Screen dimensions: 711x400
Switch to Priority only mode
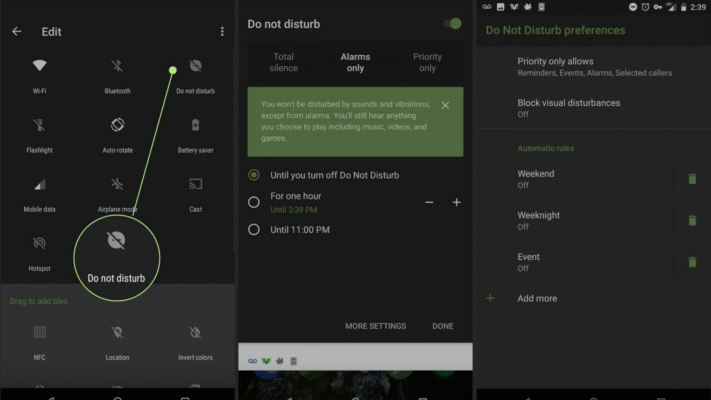[x=427, y=62]
